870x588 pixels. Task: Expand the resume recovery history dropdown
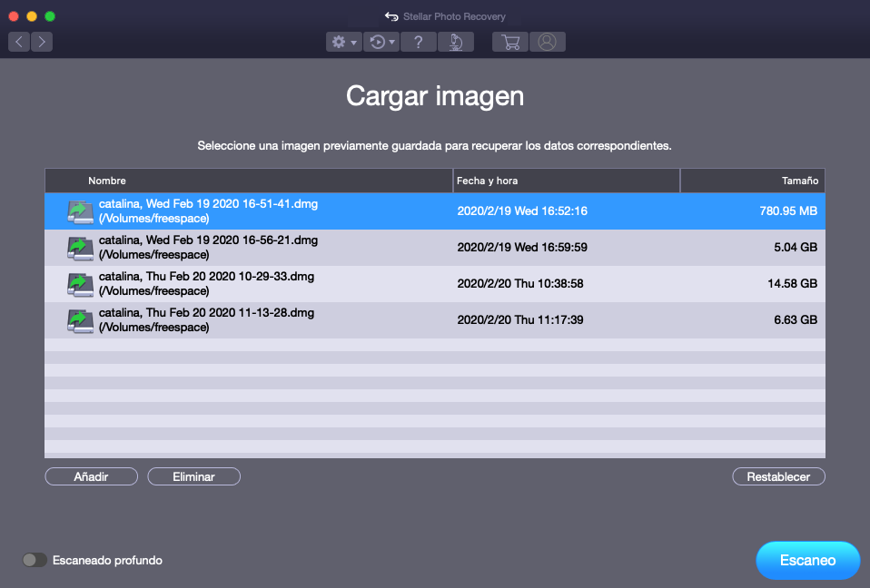click(381, 42)
